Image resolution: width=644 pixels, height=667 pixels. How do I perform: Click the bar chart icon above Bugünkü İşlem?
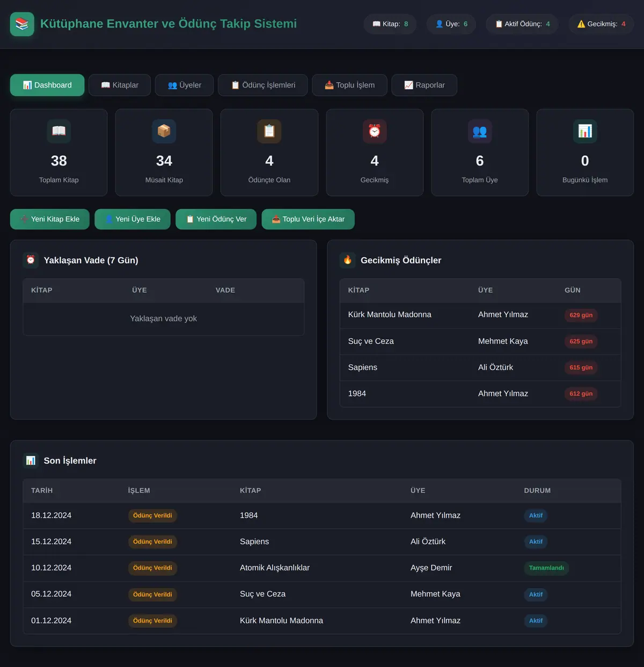(585, 131)
